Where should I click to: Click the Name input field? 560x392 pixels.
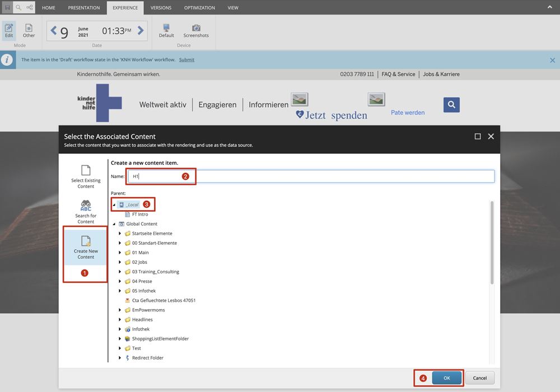click(311, 176)
